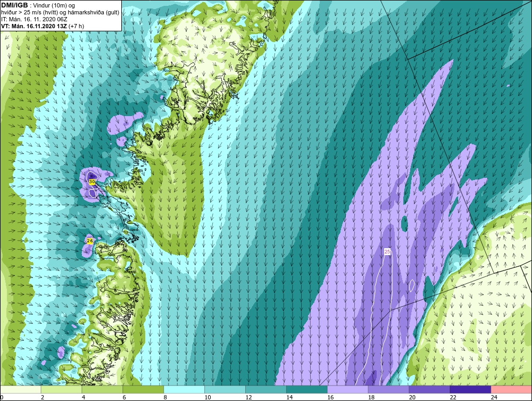Click legend tick label 16

(x=330, y=397)
